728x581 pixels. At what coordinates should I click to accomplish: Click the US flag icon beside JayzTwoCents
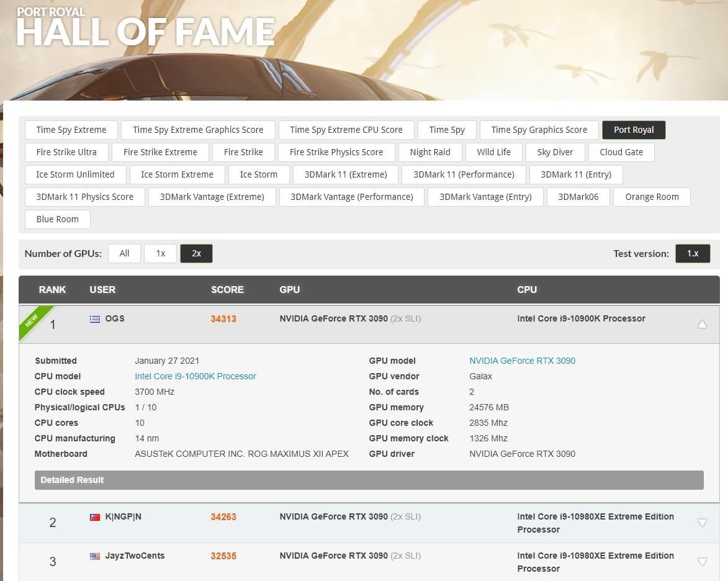click(x=95, y=556)
